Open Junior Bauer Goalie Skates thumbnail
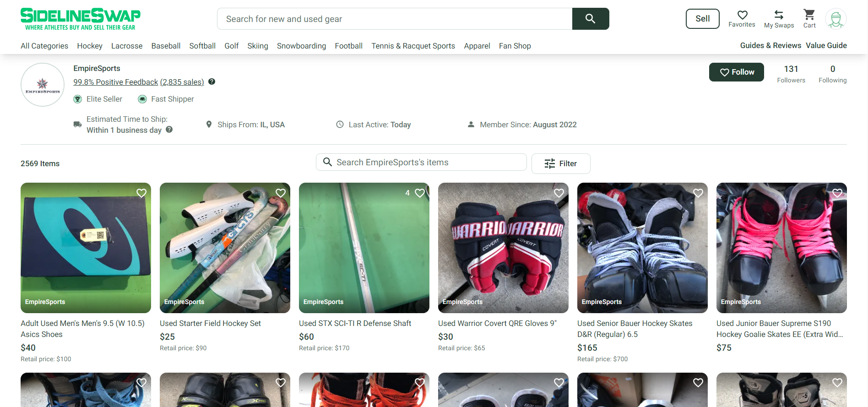The width and height of the screenshot is (868, 407). pyautogui.click(x=781, y=248)
